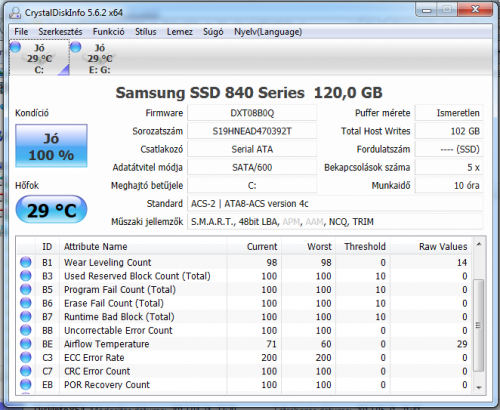
Task: Open the Súgó menu
Action: (213, 32)
